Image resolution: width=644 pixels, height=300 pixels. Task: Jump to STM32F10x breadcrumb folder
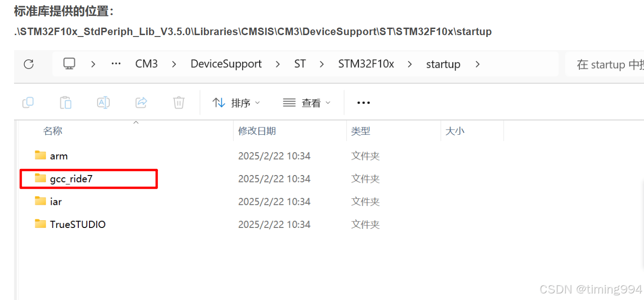(366, 64)
